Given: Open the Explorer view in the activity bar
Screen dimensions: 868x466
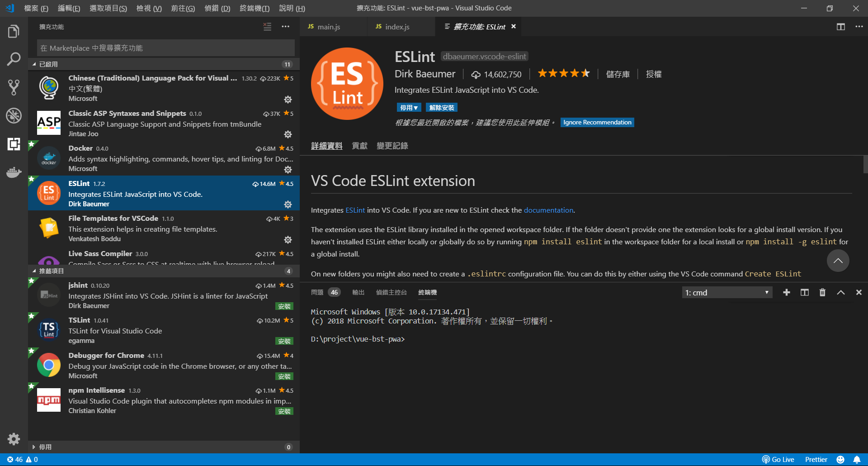Looking at the screenshot, I should (14, 31).
